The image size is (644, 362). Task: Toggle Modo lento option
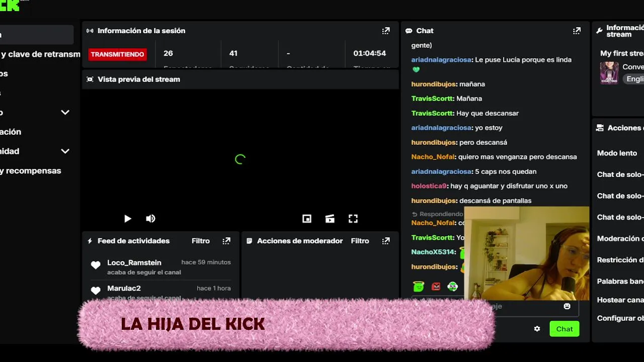point(617,153)
